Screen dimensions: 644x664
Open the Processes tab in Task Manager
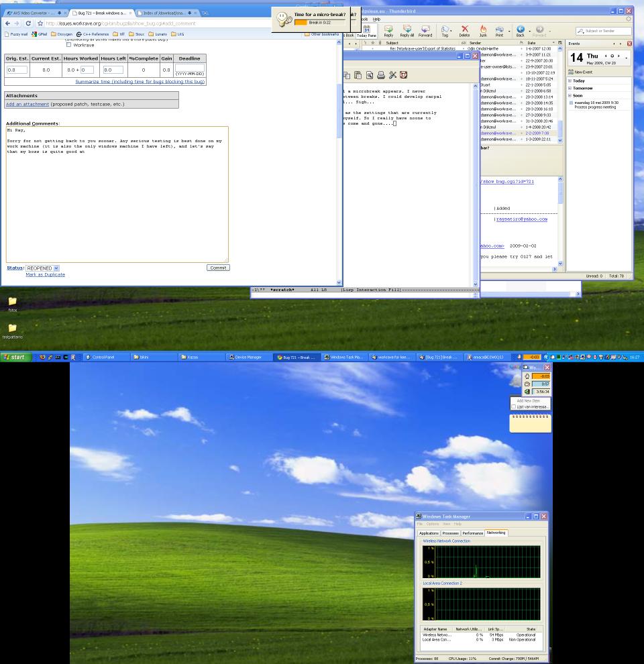pos(451,533)
